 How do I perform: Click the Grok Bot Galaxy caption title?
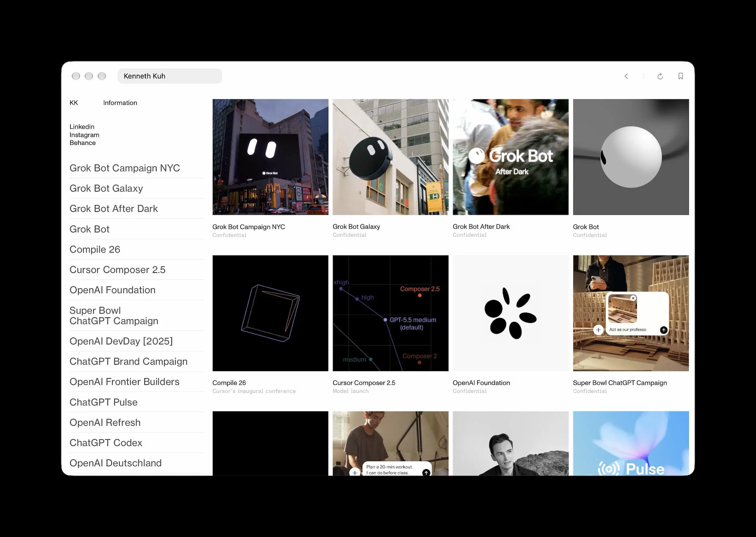point(356,227)
